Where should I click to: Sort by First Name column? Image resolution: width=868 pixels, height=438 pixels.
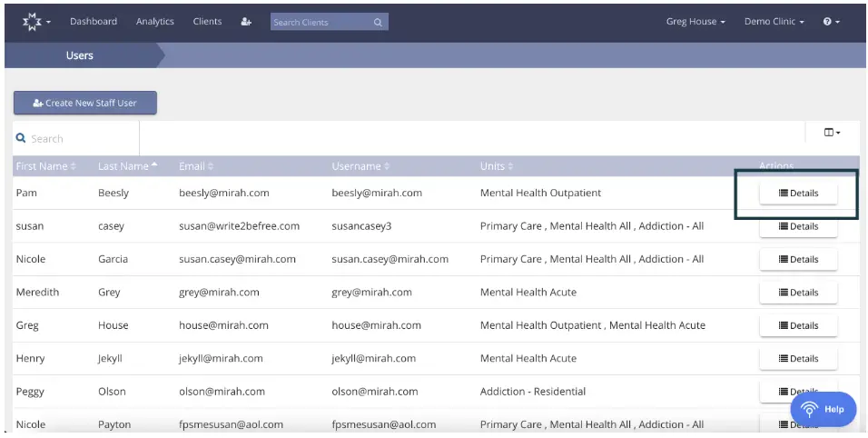click(x=46, y=166)
